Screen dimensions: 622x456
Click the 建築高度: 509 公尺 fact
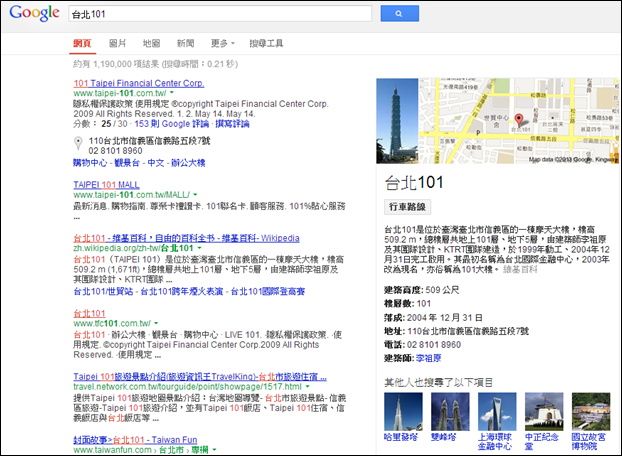click(421, 290)
